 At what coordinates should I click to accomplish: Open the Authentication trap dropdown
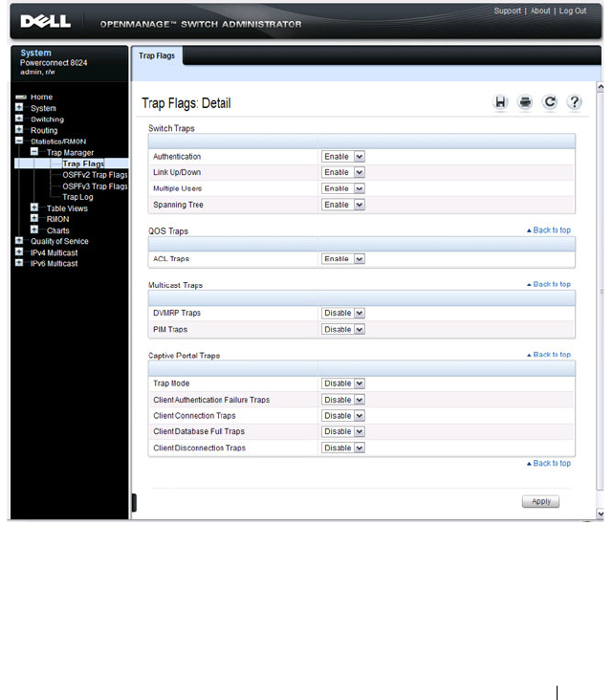pos(343,156)
